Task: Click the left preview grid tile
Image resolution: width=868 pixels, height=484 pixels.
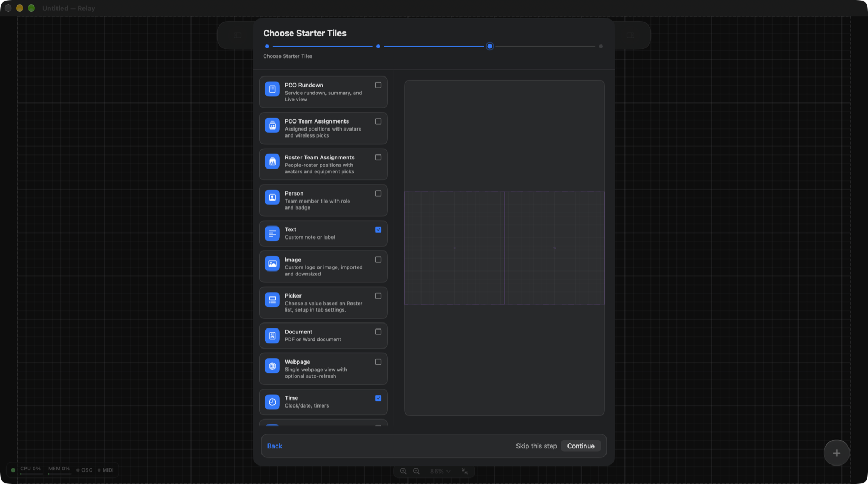Action: pos(454,248)
